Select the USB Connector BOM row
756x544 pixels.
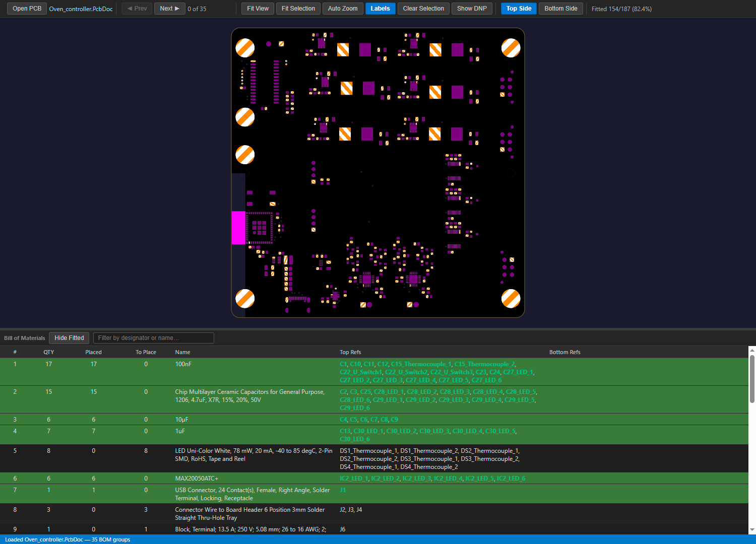point(374,494)
